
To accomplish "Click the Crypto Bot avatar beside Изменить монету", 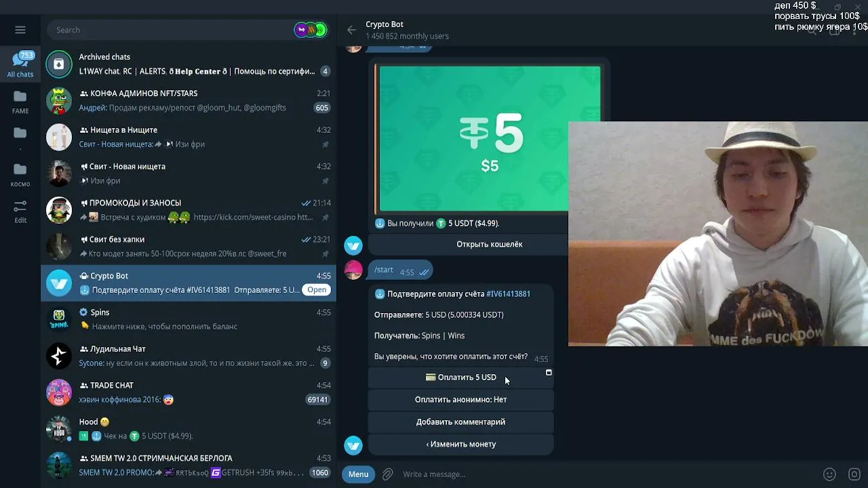I will click(x=353, y=445).
